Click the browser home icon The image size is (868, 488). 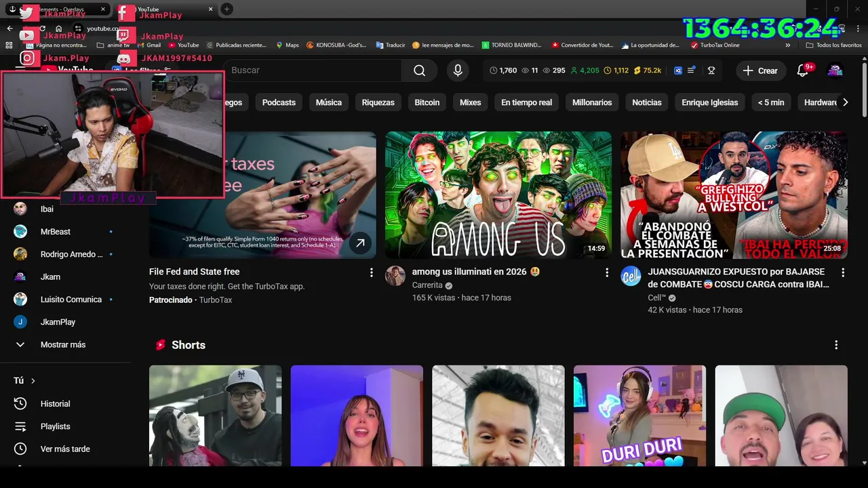(x=59, y=28)
